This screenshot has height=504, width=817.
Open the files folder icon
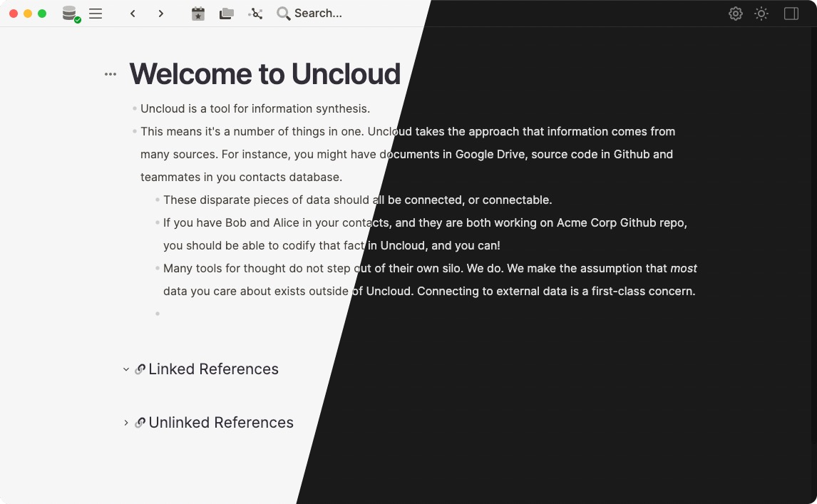pyautogui.click(x=226, y=14)
